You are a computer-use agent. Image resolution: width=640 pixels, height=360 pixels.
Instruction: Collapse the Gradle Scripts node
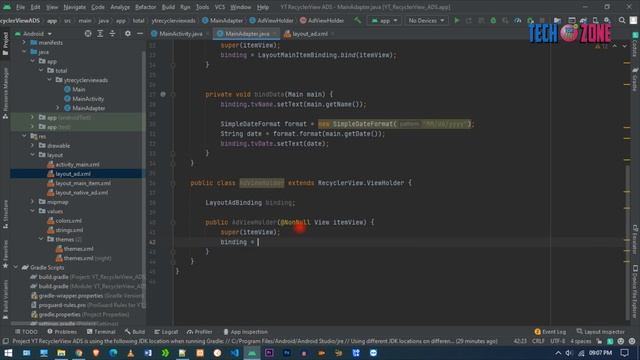click(16, 267)
